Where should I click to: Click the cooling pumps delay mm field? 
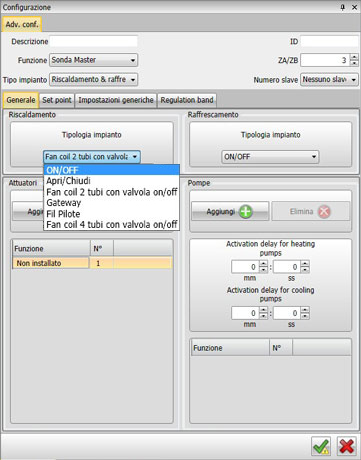point(245,313)
